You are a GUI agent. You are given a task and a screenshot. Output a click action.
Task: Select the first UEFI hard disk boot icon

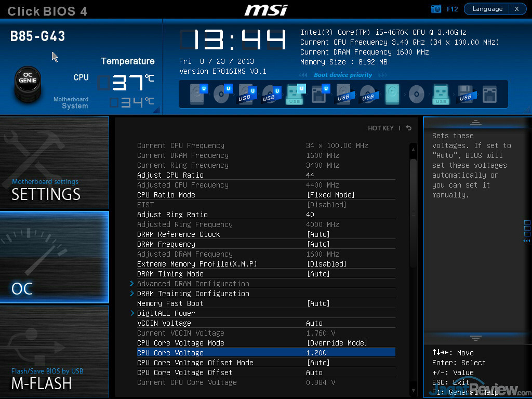[197, 95]
